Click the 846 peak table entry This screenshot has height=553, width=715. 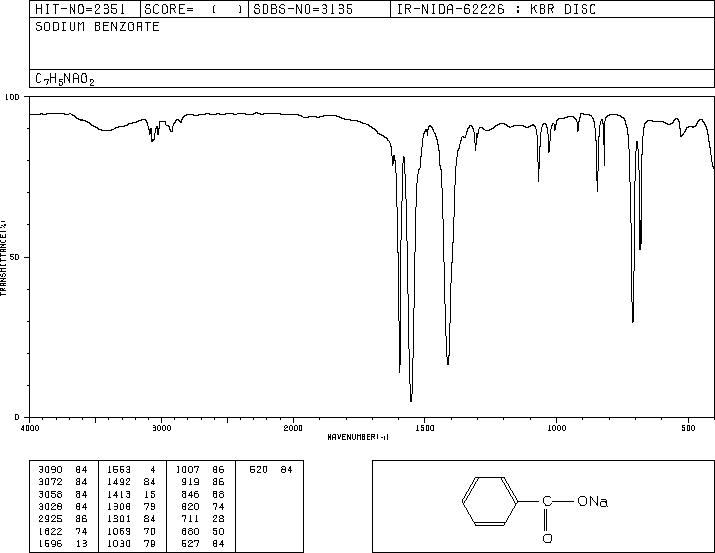pos(202,494)
